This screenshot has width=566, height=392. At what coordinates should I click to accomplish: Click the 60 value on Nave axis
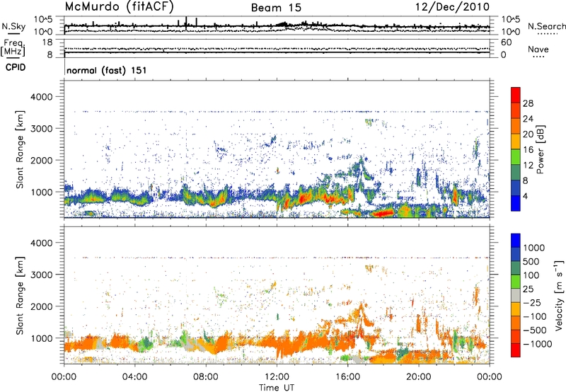pyautogui.click(x=506, y=42)
